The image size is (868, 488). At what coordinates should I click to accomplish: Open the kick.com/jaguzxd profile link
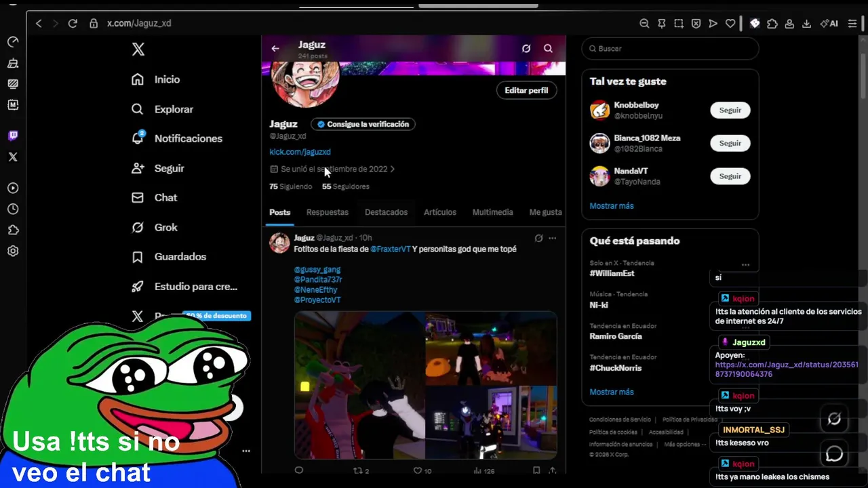click(300, 152)
